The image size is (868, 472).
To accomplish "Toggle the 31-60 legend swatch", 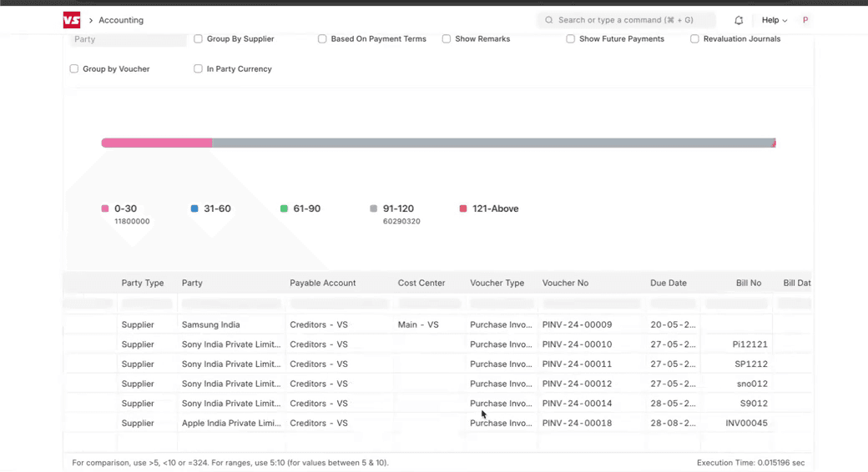I will pyautogui.click(x=194, y=208).
